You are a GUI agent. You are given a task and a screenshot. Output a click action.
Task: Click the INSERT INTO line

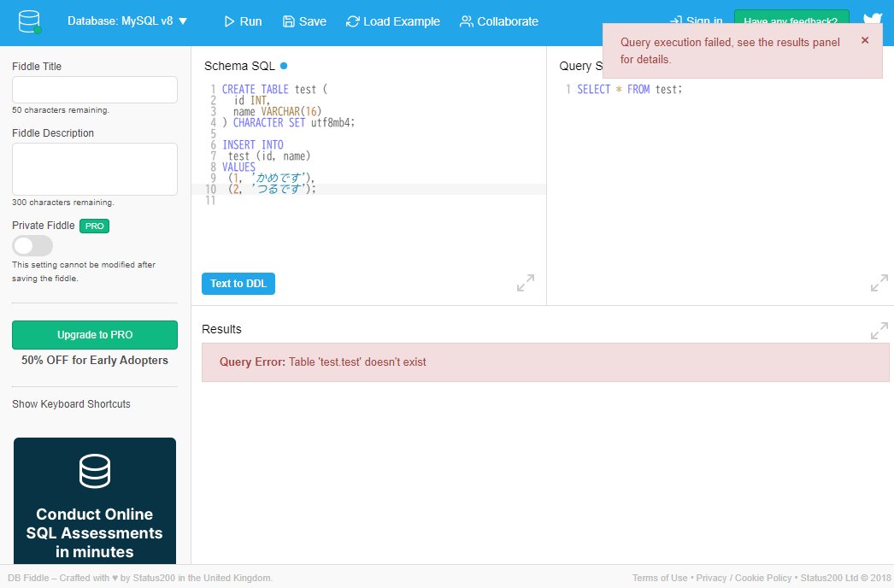pos(253,144)
